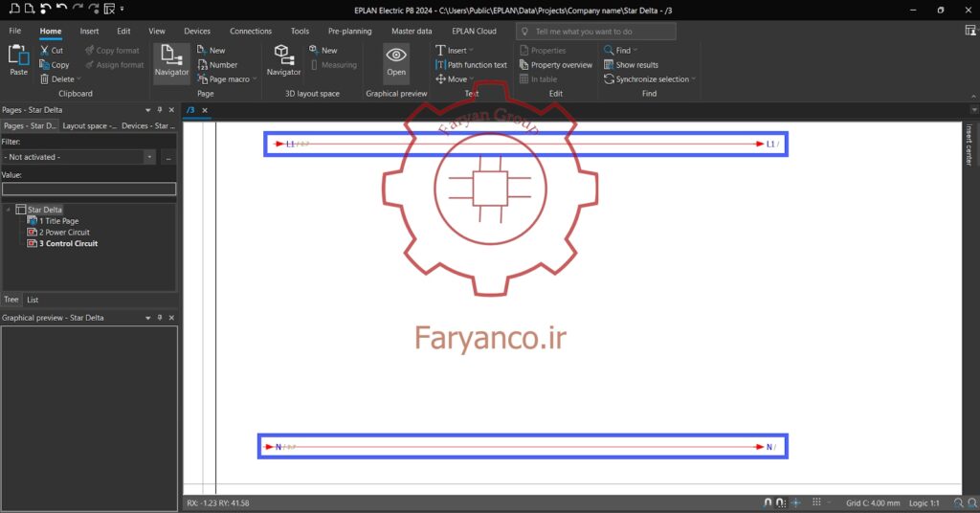Open Pages panel options dropdown arrow

(148, 110)
